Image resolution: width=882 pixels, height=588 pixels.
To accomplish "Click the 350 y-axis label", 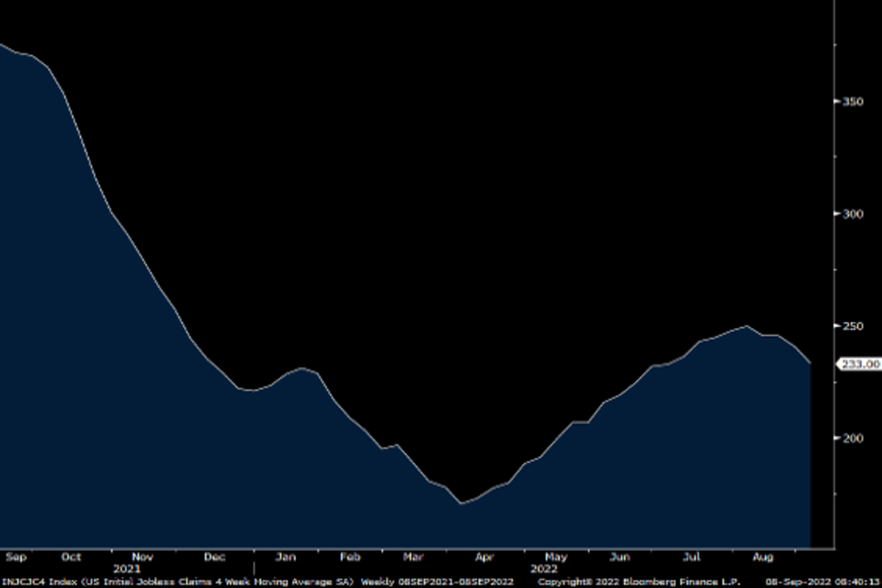I will pos(853,101).
